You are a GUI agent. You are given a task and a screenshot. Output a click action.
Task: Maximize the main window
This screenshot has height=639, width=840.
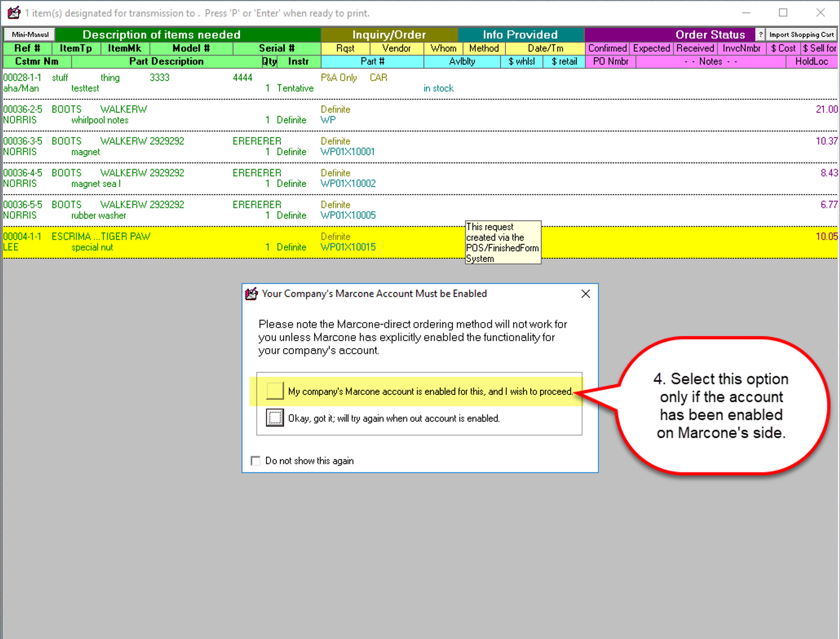tap(783, 13)
